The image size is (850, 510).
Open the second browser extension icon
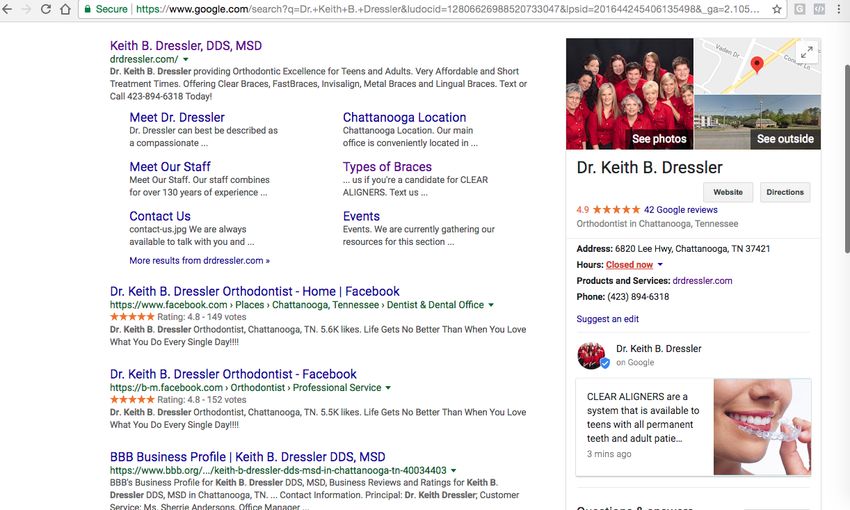point(819,9)
